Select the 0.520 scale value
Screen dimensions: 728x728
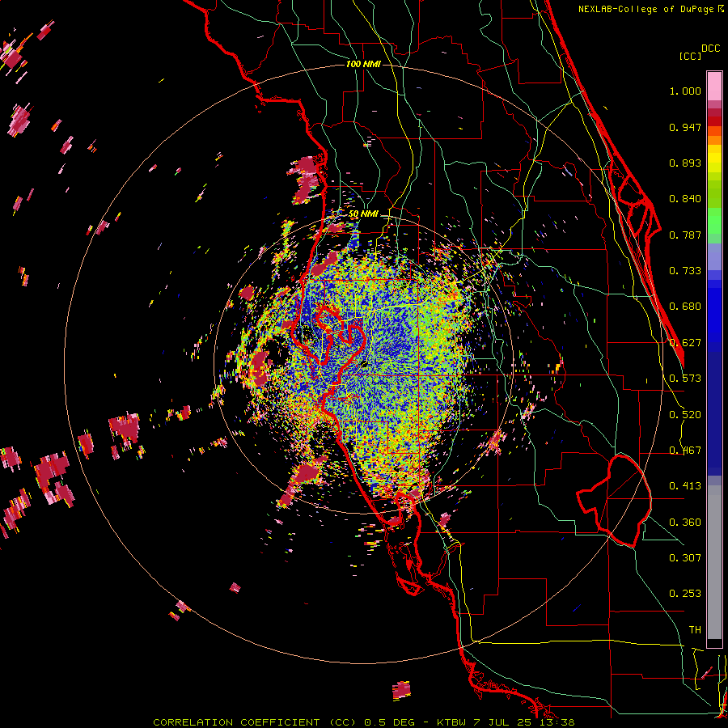point(685,415)
